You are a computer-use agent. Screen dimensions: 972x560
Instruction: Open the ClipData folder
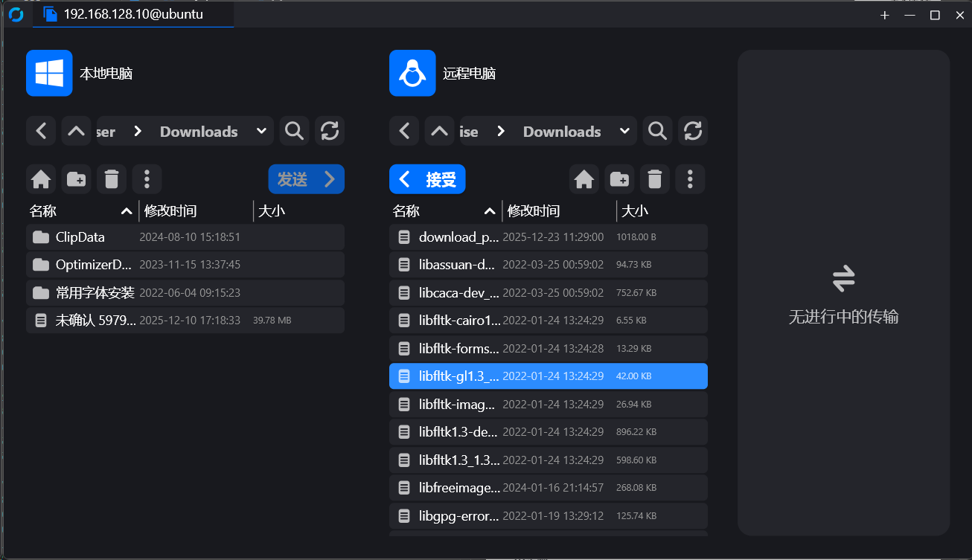[80, 237]
